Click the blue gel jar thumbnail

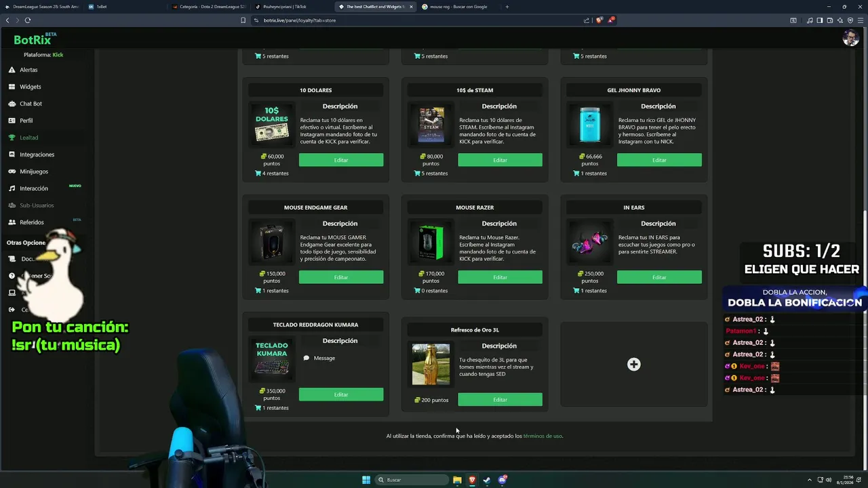(x=590, y=124)
